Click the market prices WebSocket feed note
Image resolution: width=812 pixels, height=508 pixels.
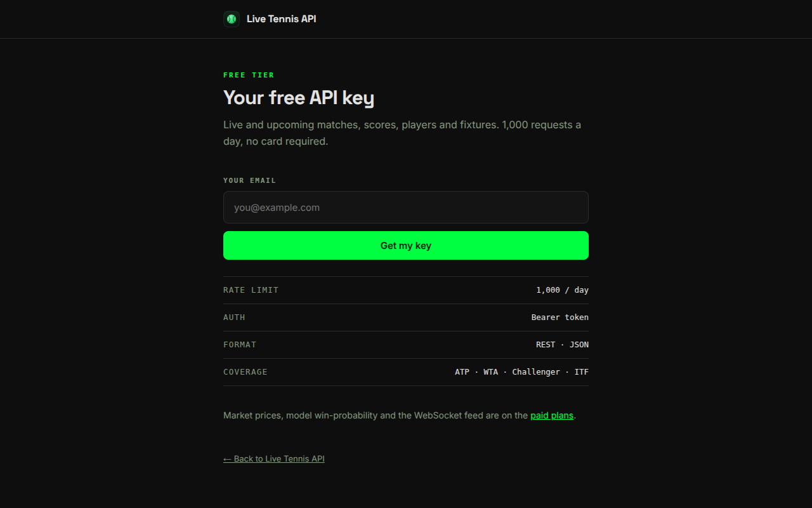[400, 415]
